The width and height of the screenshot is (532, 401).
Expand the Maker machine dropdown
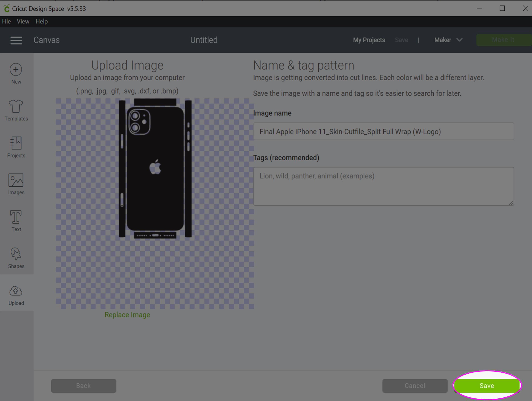[x=448, y=40]
